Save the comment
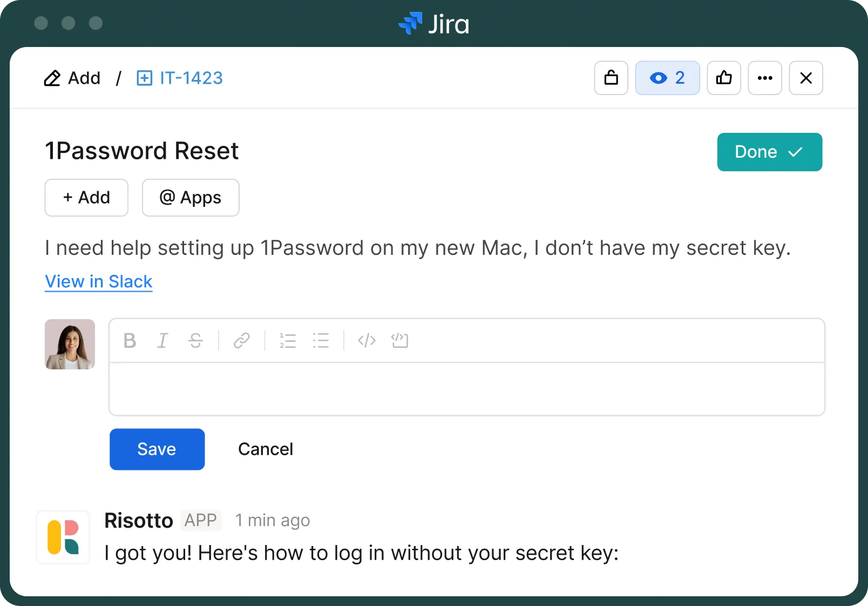The height and width of the screenshot is (606, 868). [x=157, y=449]
